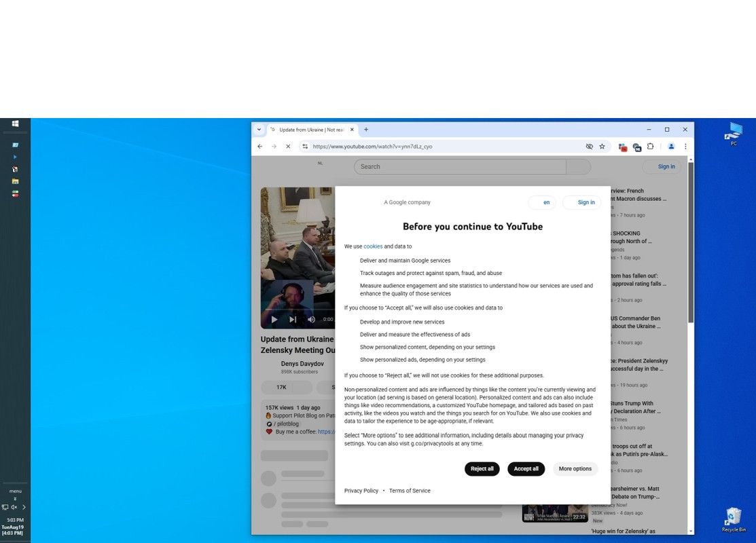This screenshot has width=756, height=543.
Task: Open the light blue window icon below the Start logo
Action: (15, 145)
